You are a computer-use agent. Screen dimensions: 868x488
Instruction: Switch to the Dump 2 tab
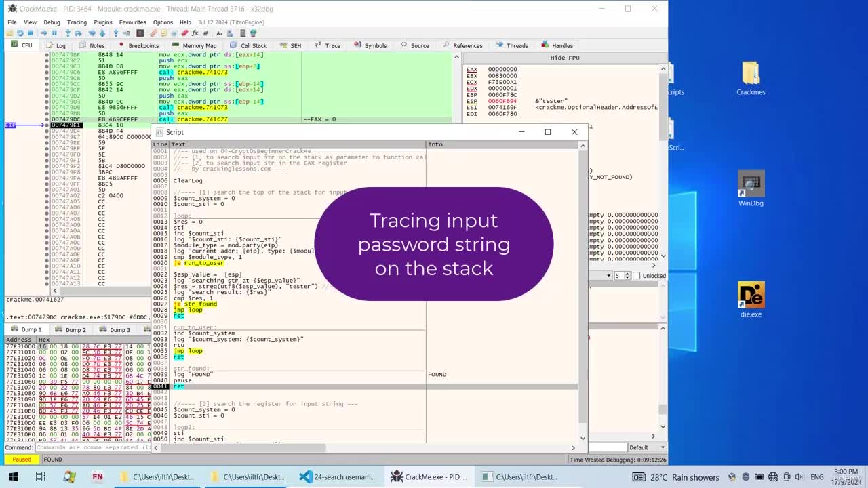(x=71, y=329)
